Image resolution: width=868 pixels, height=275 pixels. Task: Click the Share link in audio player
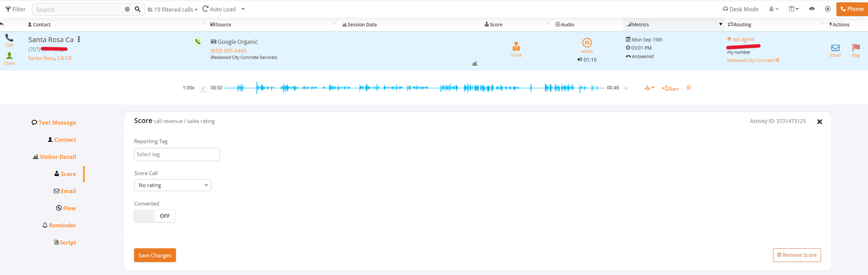670,89
